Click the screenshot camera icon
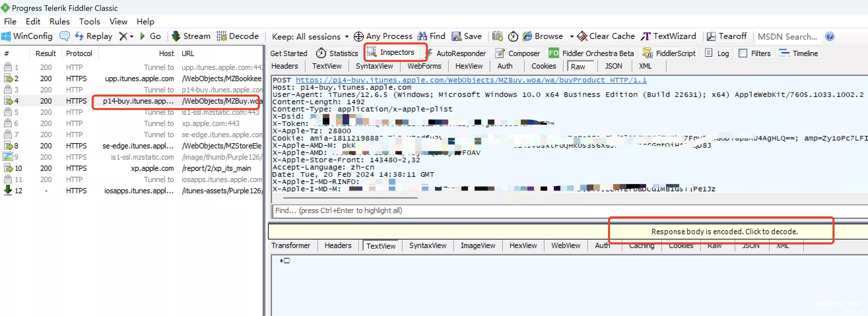868x316 pixels. pyautogui.click(x=497, y=36)
